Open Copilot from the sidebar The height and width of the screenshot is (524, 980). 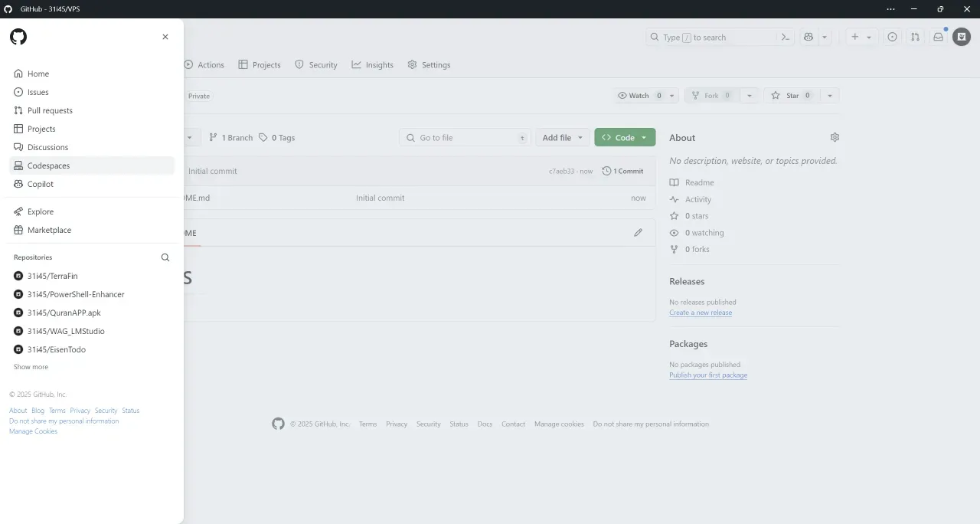point(92,184)
